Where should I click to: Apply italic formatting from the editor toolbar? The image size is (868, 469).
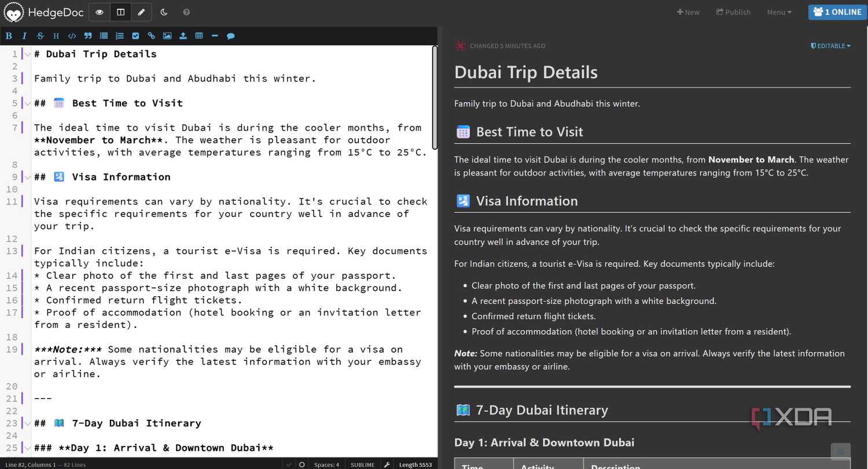coord(24,36)
